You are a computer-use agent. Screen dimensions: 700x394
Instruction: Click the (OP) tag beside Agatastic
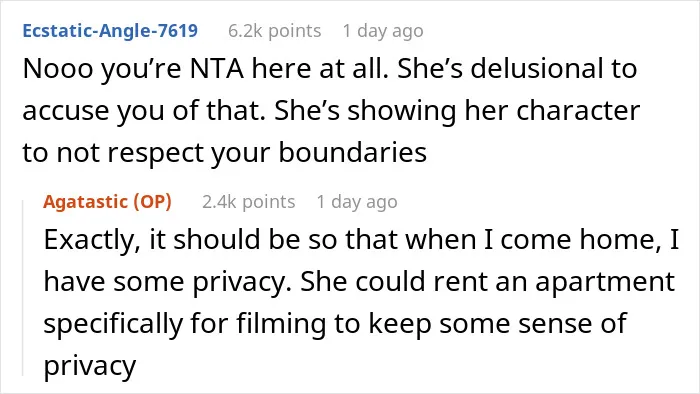(152, 202)
